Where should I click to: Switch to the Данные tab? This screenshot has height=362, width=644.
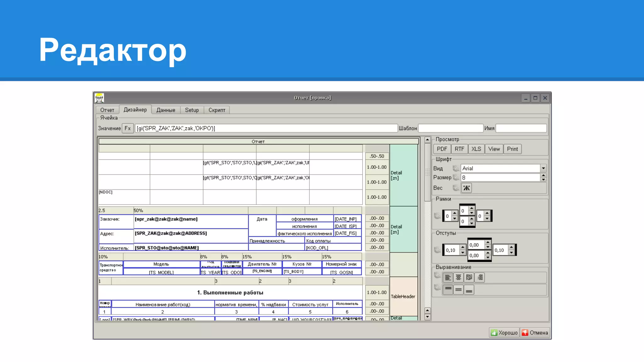(166, 110)
